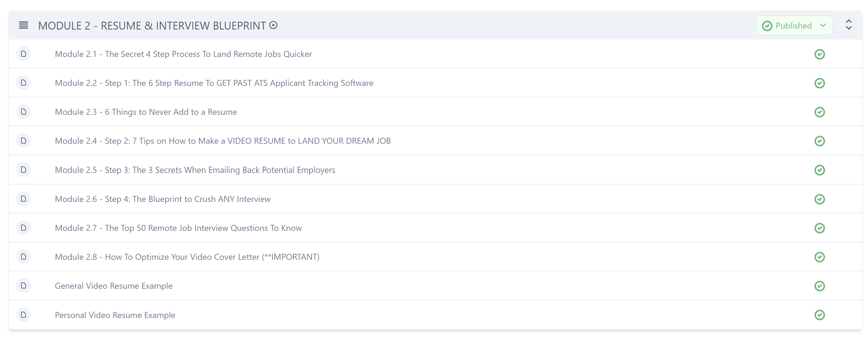Toggle published checkmark for Personal Video Resume Example
This screenshot has width=868, height=340.
coord(819,315)
